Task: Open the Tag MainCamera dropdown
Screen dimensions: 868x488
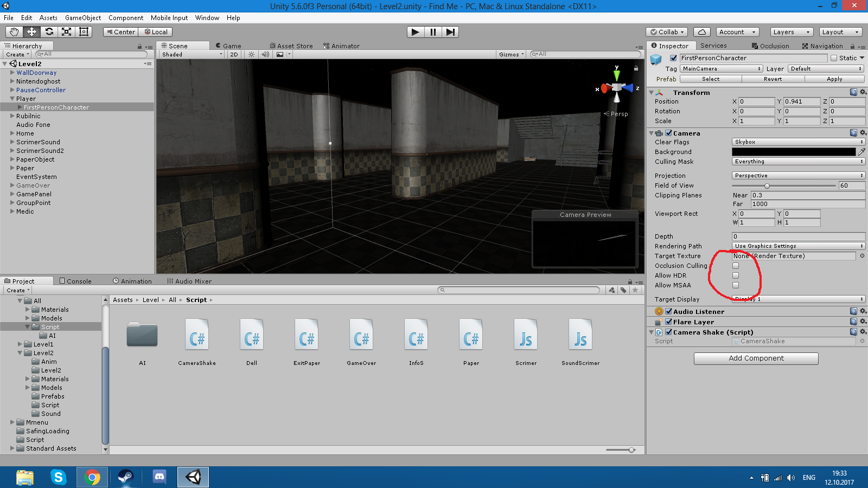Action: [722, 69]
